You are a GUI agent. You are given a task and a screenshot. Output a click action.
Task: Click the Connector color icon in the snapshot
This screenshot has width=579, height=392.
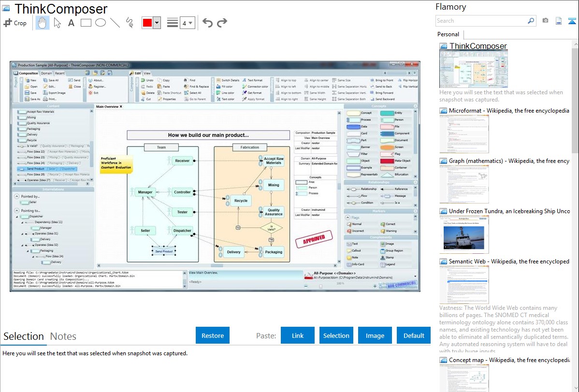point(244,87)
